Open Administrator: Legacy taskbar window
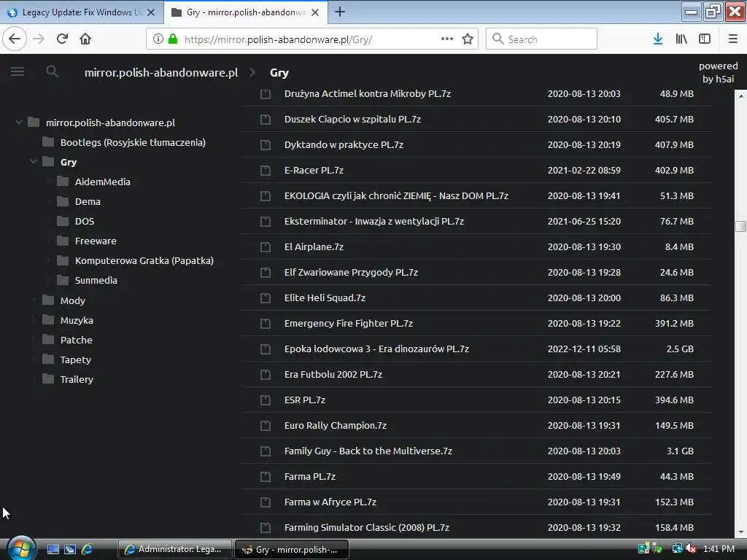The height and width of the screenshot is (560, 747). pyautogui.click(x=174, y=549)
